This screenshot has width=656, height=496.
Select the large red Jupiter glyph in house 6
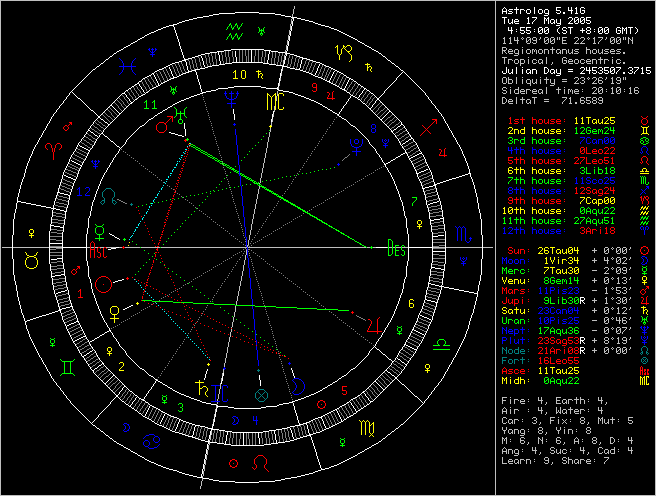(x=374, y=326)
